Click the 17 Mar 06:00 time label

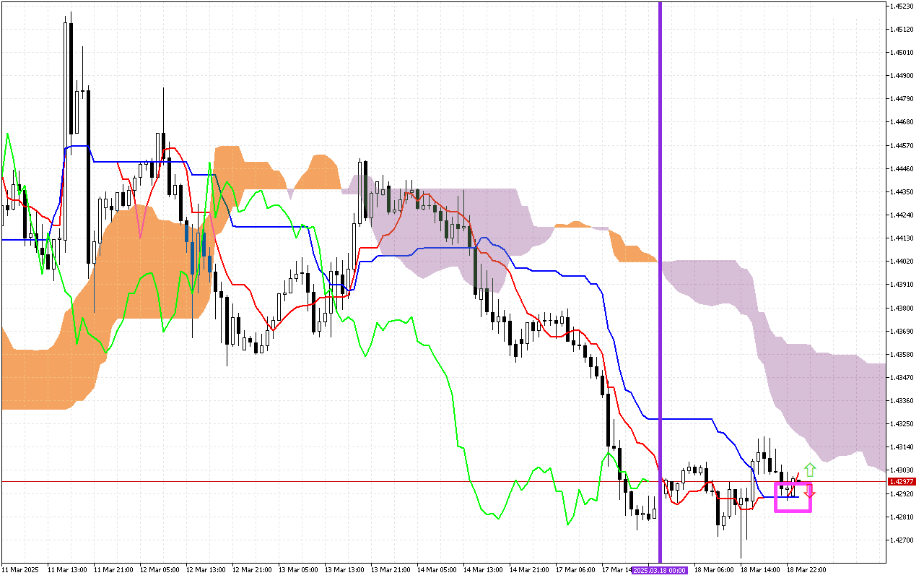[x=574, y=570]
